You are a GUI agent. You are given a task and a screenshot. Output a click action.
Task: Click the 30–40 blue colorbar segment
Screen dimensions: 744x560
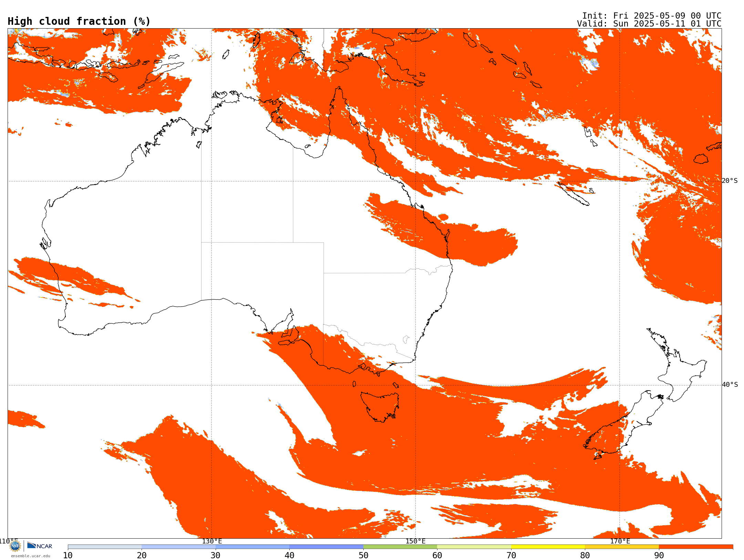tap(252, 547)
